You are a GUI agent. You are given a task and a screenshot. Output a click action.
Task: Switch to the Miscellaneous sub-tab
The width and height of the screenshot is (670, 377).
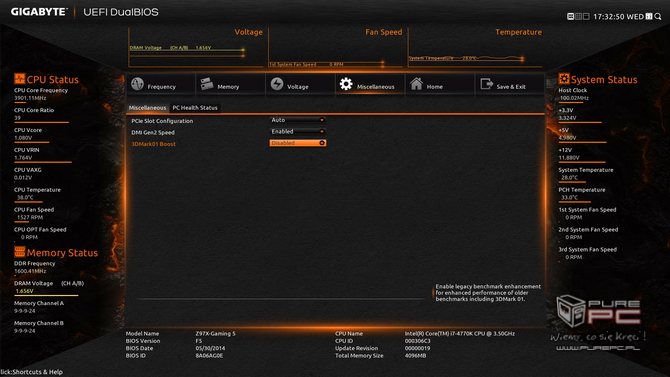147,108
